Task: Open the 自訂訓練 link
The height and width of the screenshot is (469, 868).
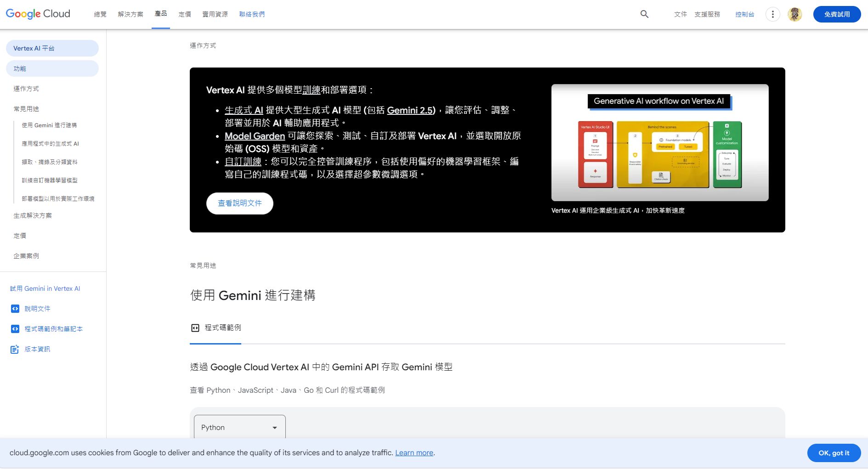Action: coord(243,162)
